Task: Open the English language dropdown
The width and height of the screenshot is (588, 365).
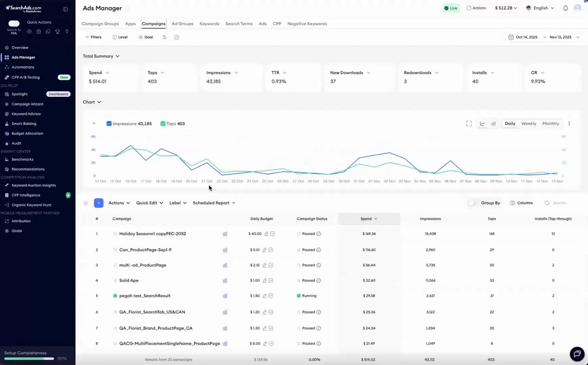Action: (x=540, y=8)
